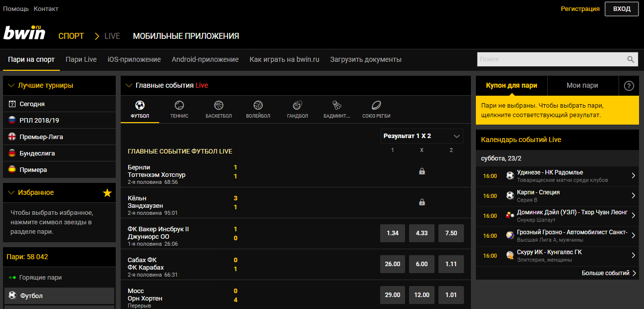The width and height of the screenshot is (644, 309).
Task: Click the football icon in Футбол sidebar row
Action: point(12,296)
